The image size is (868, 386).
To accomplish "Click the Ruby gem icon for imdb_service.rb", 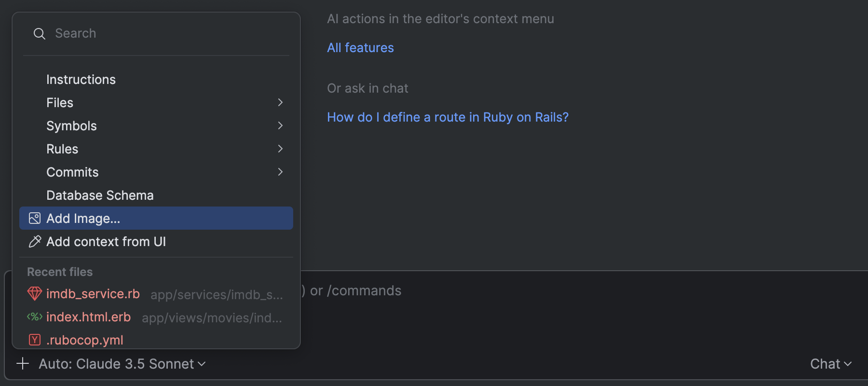I will click(x=35, y=293).
